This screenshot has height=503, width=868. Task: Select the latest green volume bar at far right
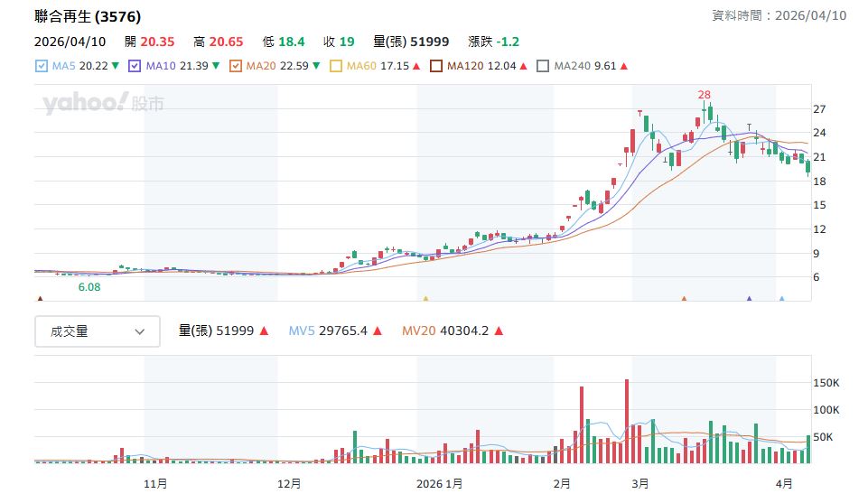808,449
